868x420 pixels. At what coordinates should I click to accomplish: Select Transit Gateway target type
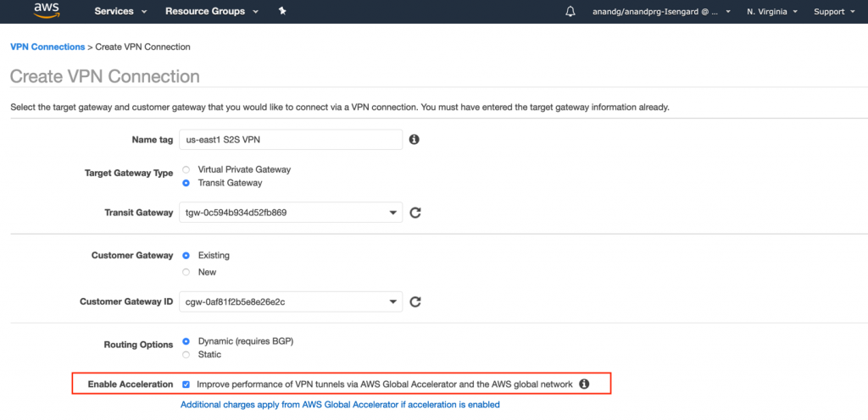coord(186,183)
